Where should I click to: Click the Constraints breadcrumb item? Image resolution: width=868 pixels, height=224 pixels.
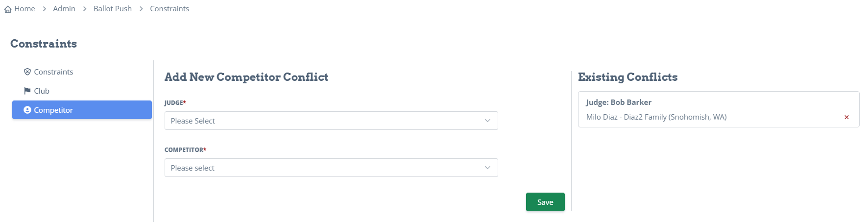click(x=169, y=9)
